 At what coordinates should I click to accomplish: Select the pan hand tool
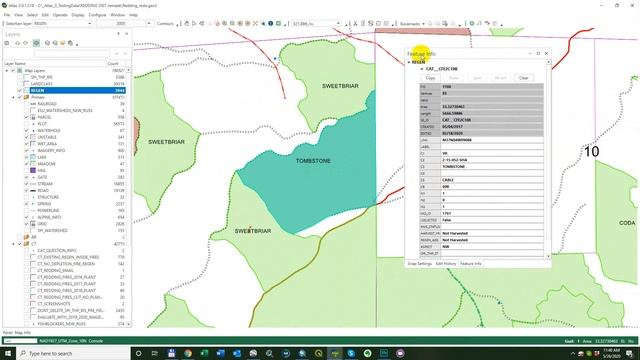point(187,24)
